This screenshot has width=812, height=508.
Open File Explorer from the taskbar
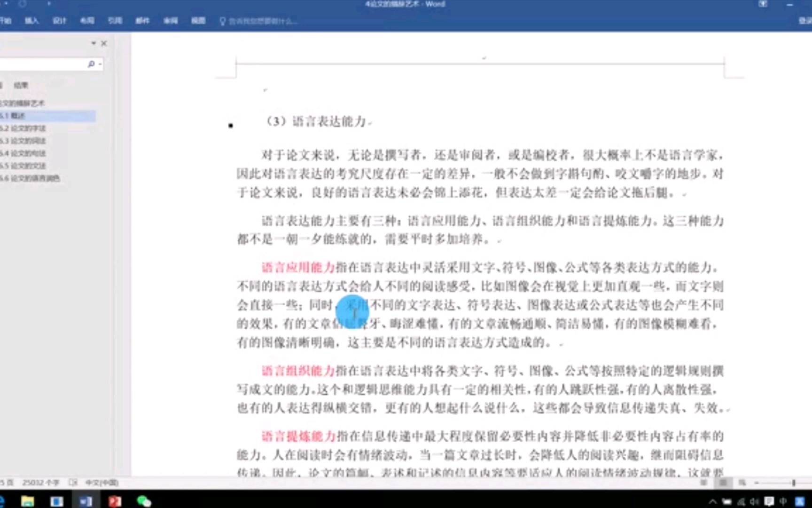(27, 501)
